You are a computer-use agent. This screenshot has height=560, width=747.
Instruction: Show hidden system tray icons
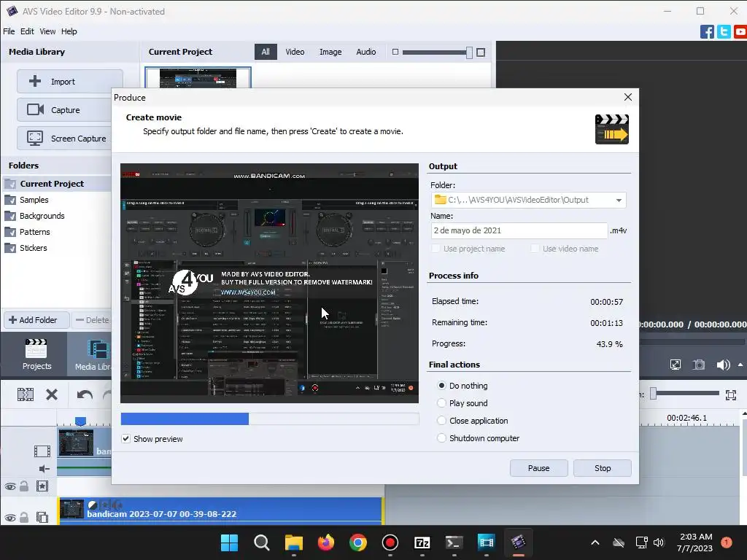pos(595,542)
